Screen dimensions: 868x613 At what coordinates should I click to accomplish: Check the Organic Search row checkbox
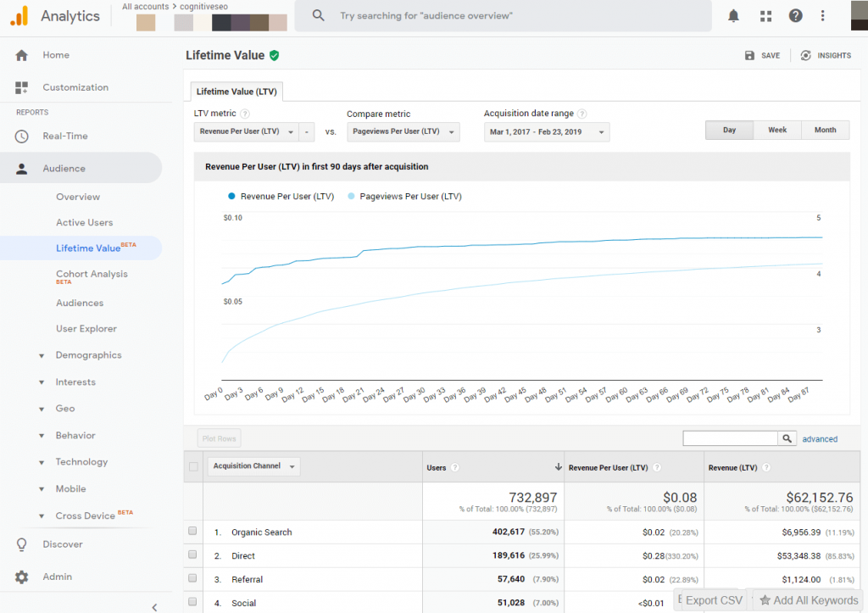click(x=192, y=532)
